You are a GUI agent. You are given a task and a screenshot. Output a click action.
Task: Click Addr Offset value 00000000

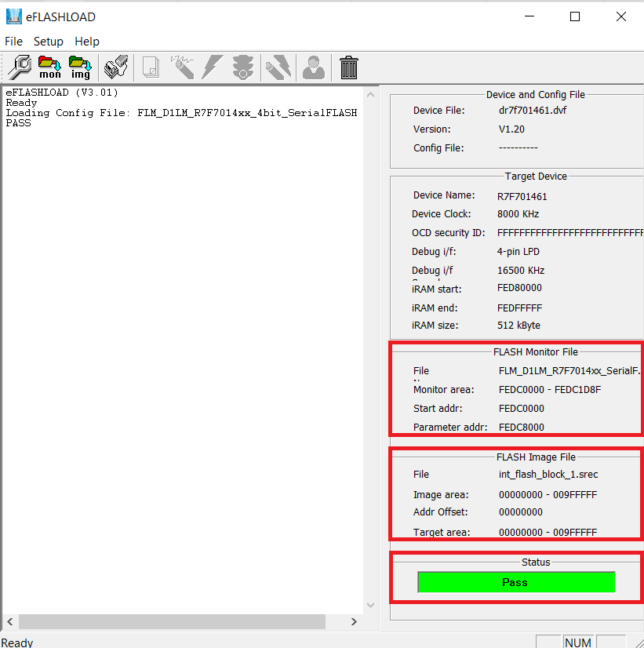pyautogui.click(x=521, y=512)
